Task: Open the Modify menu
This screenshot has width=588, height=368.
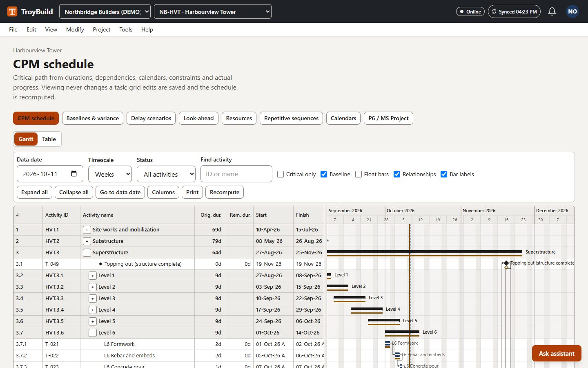Action: click(x=75, y=29)
